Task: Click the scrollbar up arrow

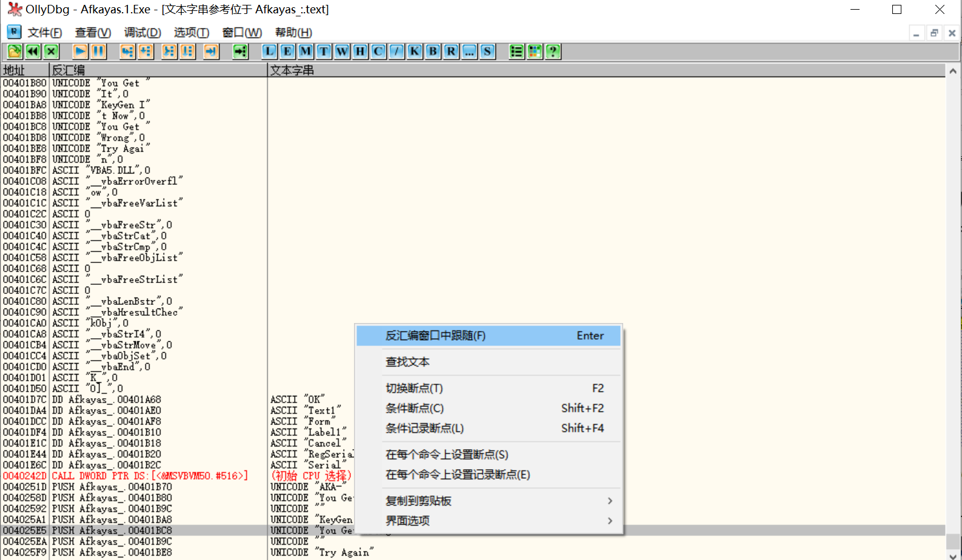Action: click(953, 71)
